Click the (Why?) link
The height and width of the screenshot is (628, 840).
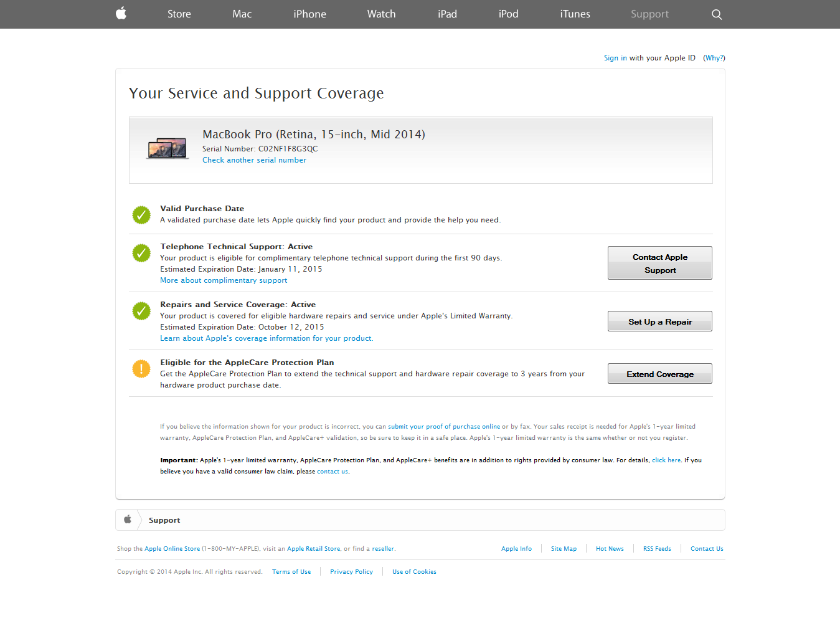point(714,58)
